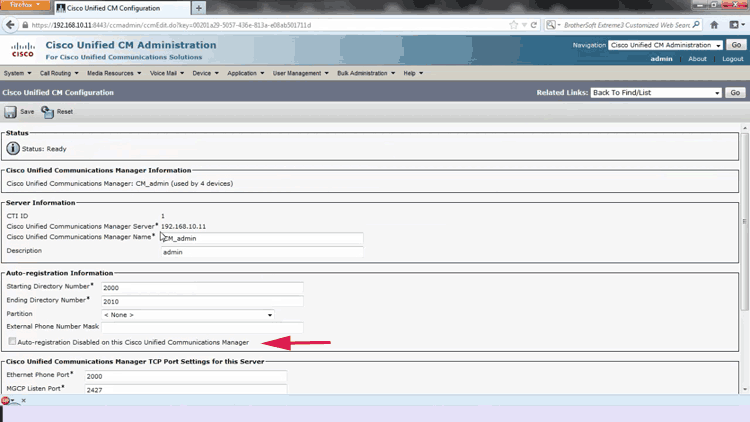Click the recorder icon in the bottom-left corner
This screenshot has height=422, width=750.
pos(6,400)
